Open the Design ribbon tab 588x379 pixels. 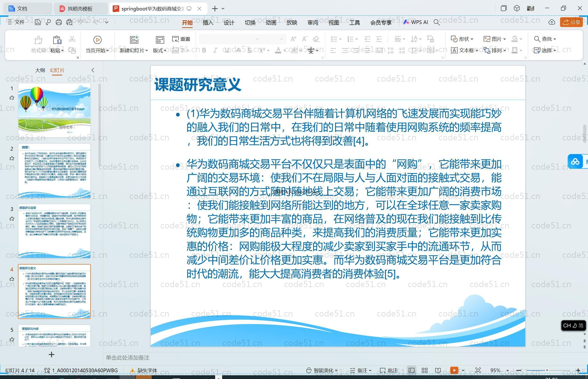pyautogui.click(x=229, y=23)
